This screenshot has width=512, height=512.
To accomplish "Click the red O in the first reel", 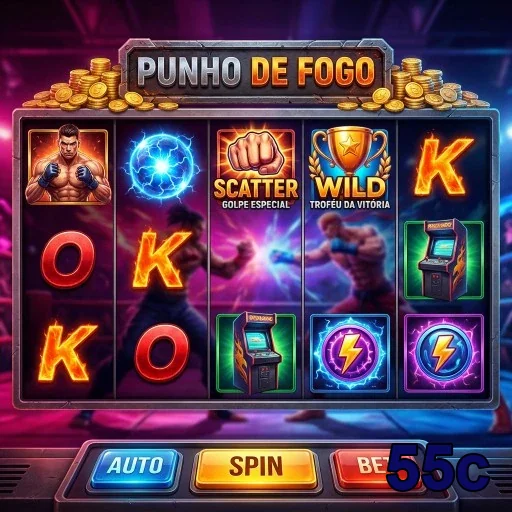I will click(68, 259).
